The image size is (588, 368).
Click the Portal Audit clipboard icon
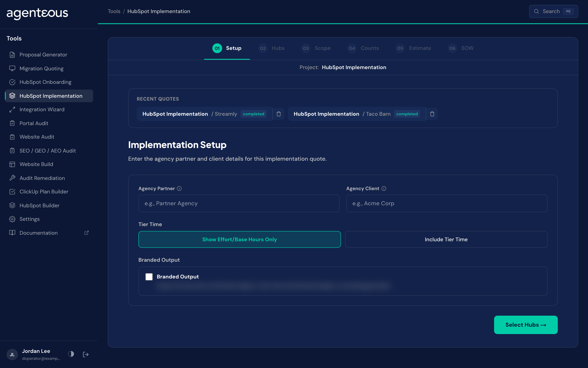[12, 123]
